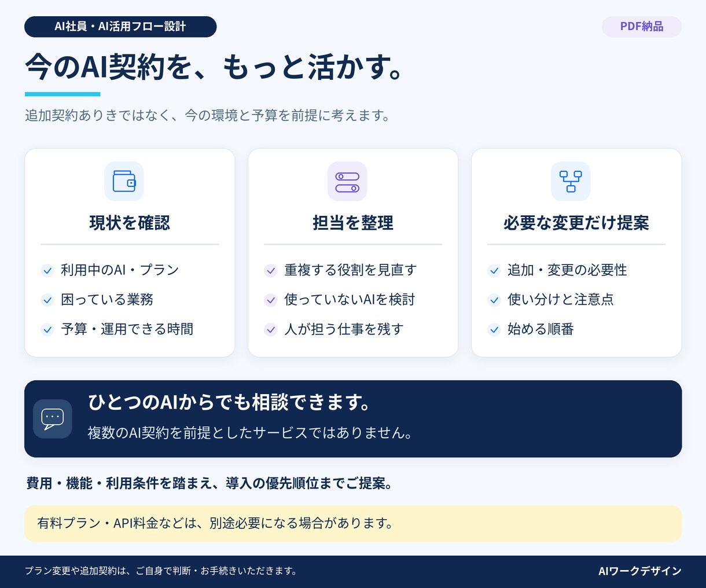The height and width of the screenshot is (588, 706).
Task: Click the subtitle 追加契約ありきではなく、今の環境と予算を前提に考えます。
Action: click(208, 116)
